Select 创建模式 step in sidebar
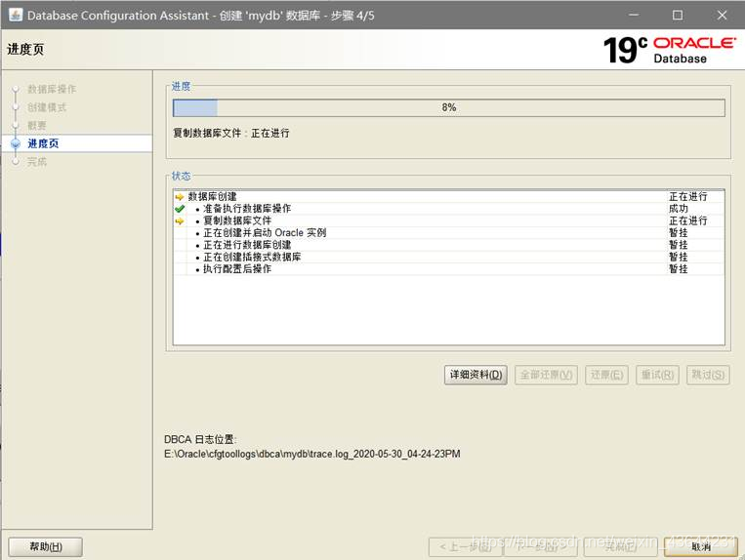 47,107
